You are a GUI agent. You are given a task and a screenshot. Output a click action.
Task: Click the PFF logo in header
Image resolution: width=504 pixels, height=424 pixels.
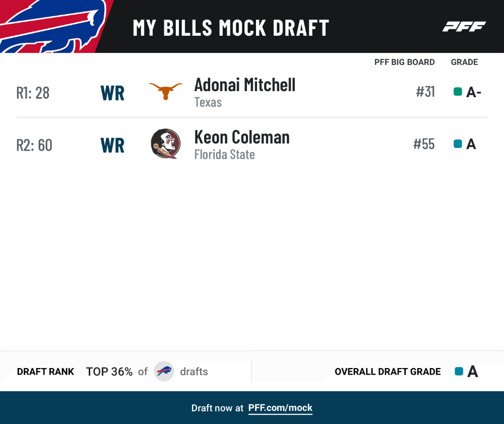[464, 27]
